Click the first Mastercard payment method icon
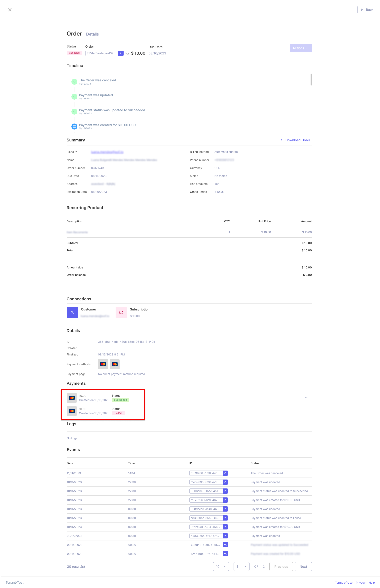Viewport: 380px width, 588px height. [103, 364]
